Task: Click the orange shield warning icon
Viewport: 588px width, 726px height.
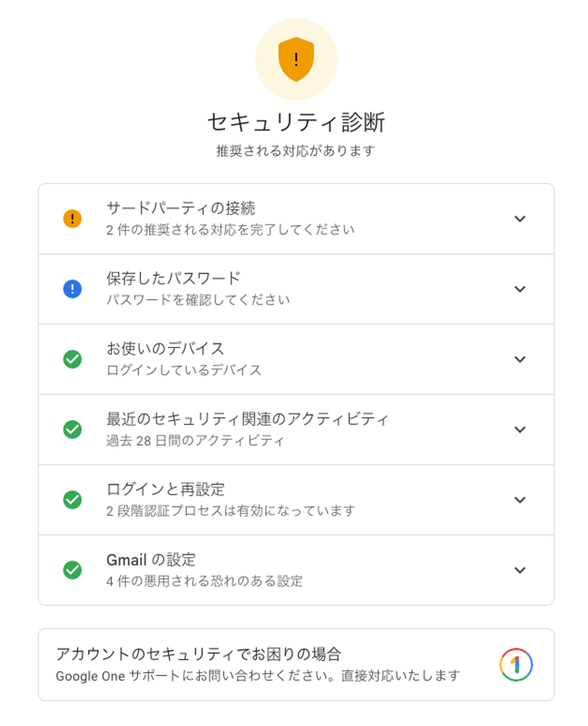Action: (x=295, y=60)
